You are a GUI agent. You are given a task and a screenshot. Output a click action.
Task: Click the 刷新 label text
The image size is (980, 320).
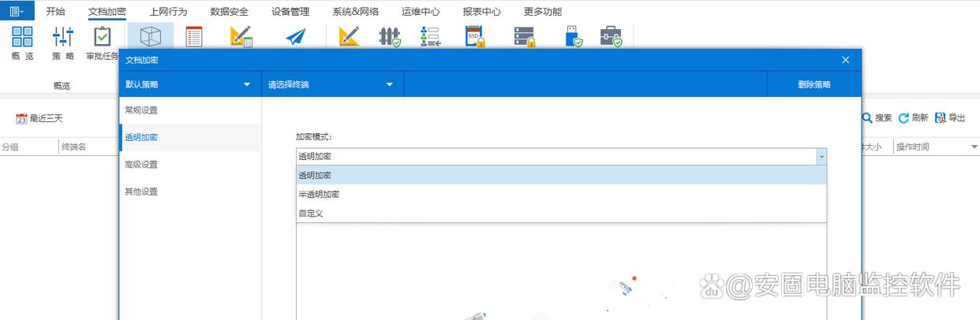(920, 117)
